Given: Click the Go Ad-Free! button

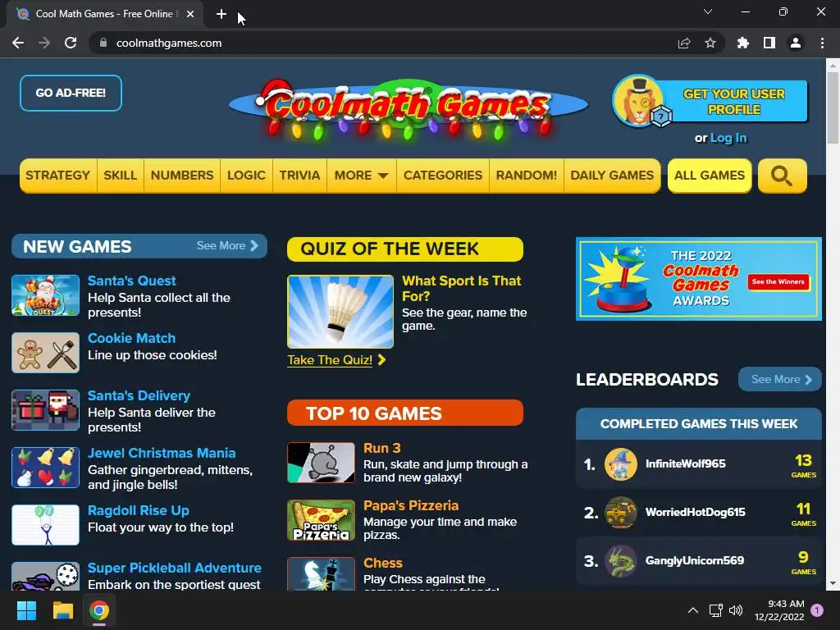Looking at the screenshot, I should tap(71, 94).
